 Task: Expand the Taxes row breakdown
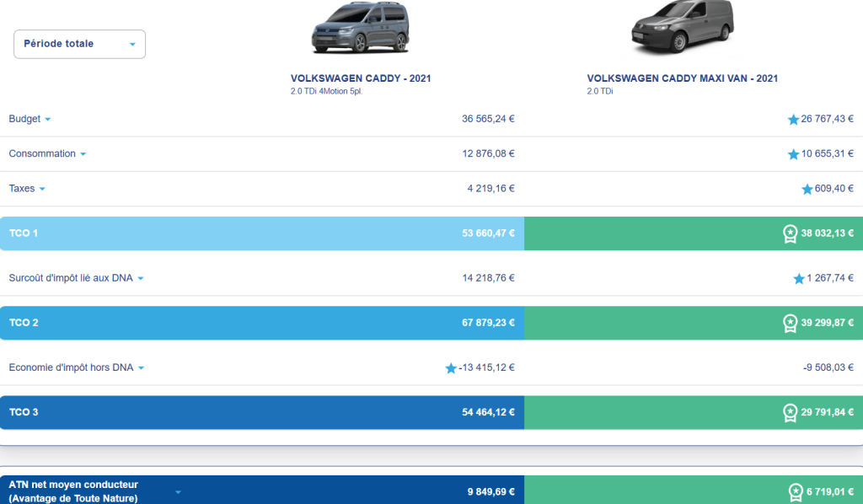click(42, 189)
